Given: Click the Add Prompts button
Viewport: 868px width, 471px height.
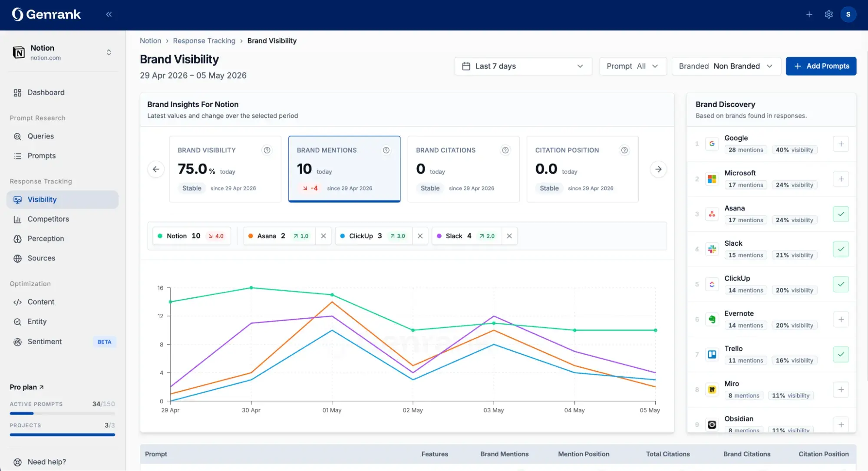Looking at the screenshot, I should tap(821, 66).
